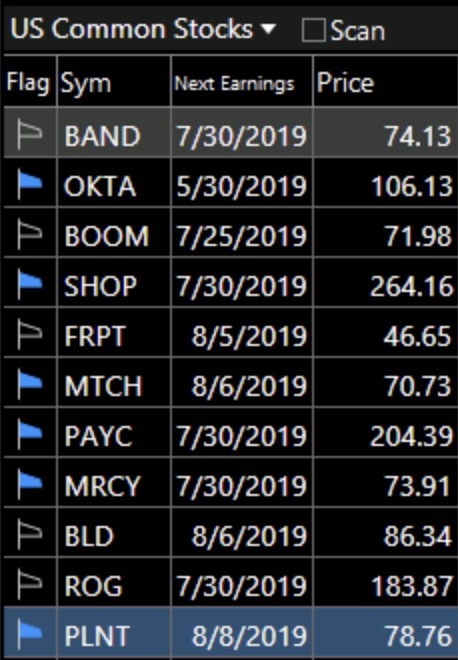Viewport: 458px width, 660px height.
Task: Toggle the PAYC flag icon
Action: [29, 433]
